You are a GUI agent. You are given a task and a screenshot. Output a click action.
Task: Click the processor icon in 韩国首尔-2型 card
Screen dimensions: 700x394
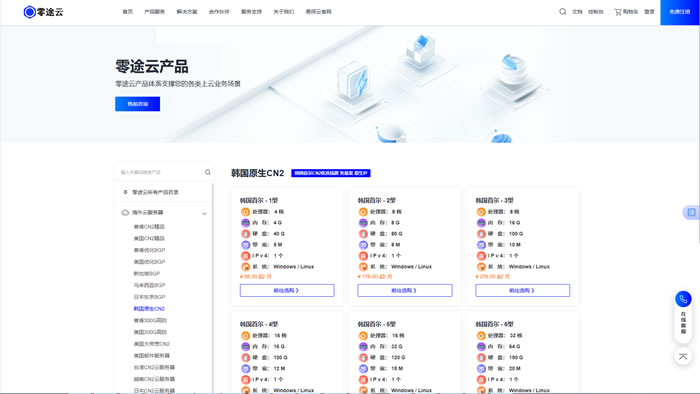[363, 212]
